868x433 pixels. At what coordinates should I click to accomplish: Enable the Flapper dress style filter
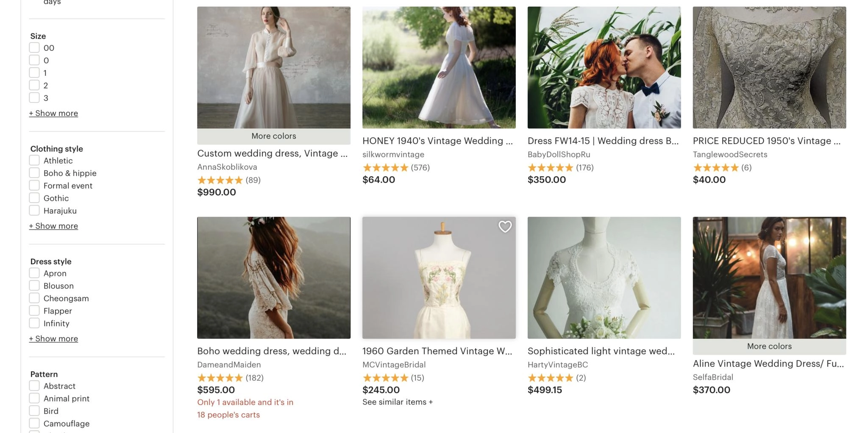(x=34, y=311)
